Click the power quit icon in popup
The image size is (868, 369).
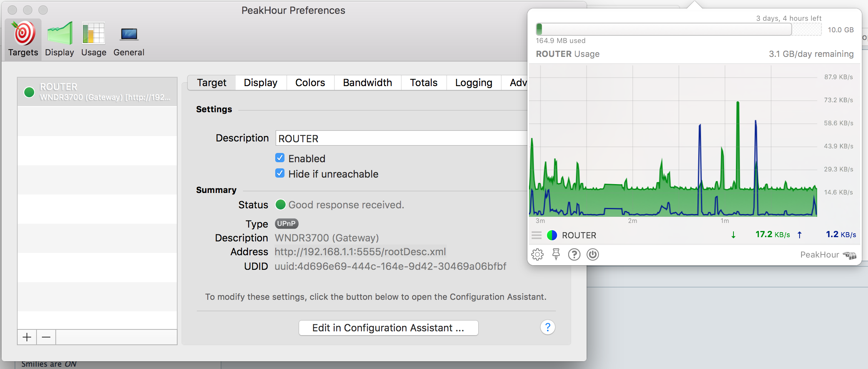pyautogui.click(x=593, y=254)
